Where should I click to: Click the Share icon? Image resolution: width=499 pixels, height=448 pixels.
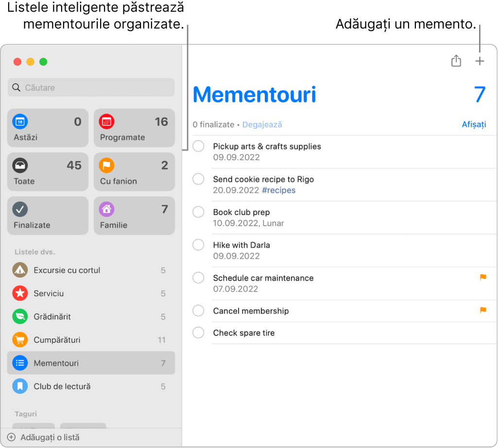[455, 61]
